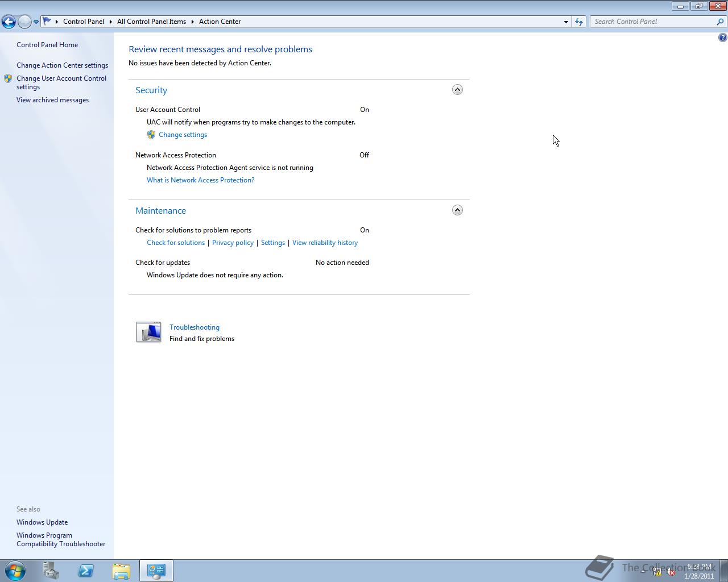Open Change Action Center settings
This screenshot has width=728, height=582.
pyautogui.click(x=62, y=65)
